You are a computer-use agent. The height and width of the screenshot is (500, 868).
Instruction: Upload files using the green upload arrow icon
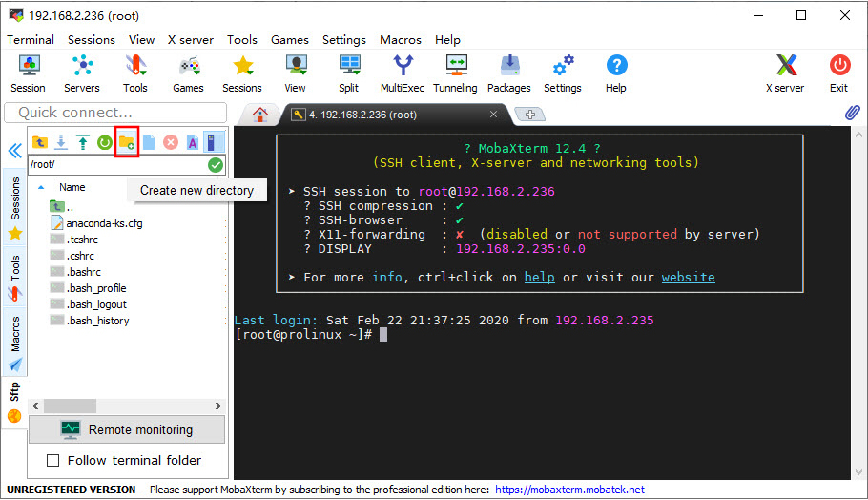[x=83, y=142]
